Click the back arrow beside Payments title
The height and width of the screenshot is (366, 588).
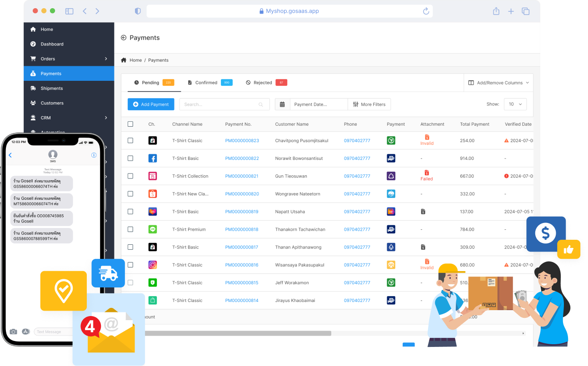click(124, 38)
